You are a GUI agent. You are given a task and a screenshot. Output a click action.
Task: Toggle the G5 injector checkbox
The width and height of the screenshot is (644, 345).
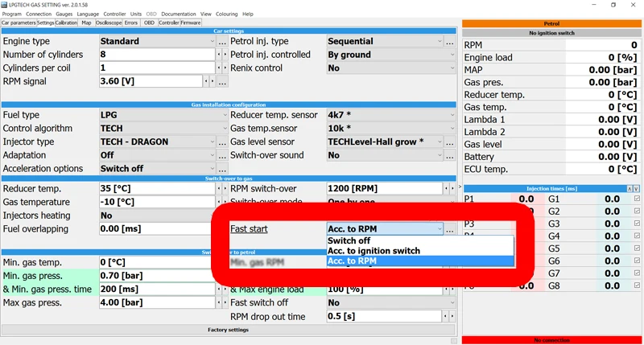click(x=637, y=248)
